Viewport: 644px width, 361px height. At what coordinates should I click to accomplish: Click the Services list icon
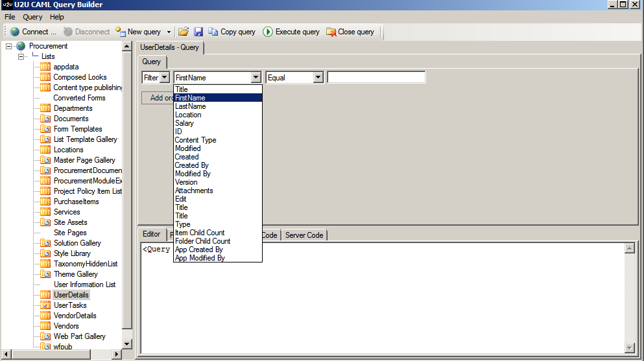pyautogui.click(x=45, y=212)
